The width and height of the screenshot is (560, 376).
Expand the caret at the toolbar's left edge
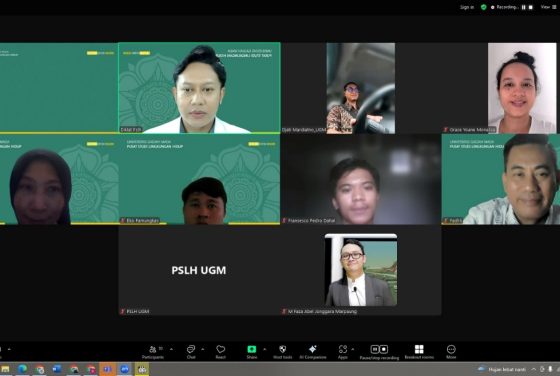coord(9,349)
